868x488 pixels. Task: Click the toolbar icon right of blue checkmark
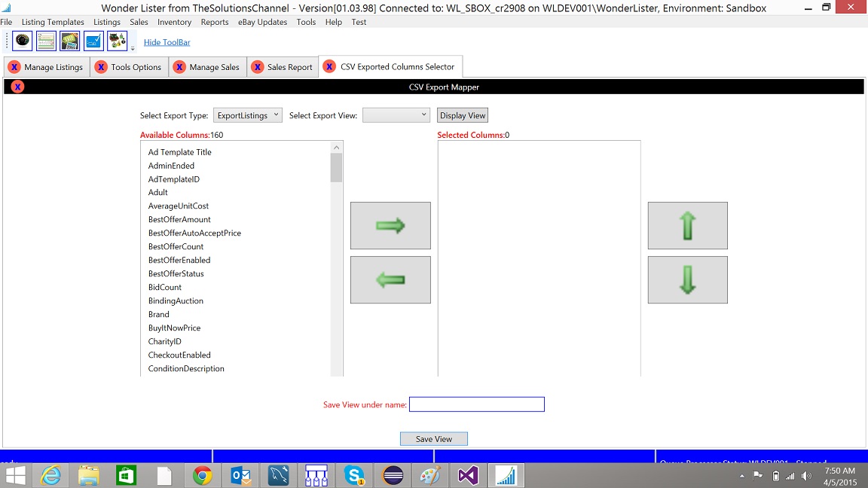[x=118, y=41]
